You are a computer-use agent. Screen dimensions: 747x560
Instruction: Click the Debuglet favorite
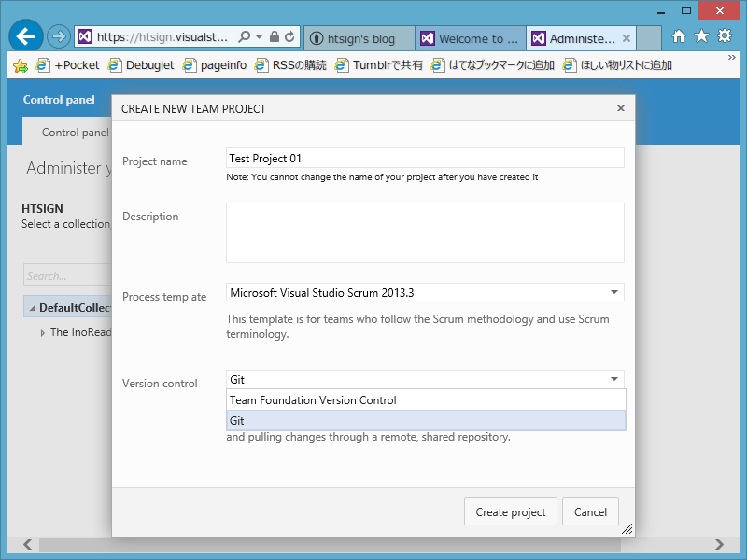(142, 65)
